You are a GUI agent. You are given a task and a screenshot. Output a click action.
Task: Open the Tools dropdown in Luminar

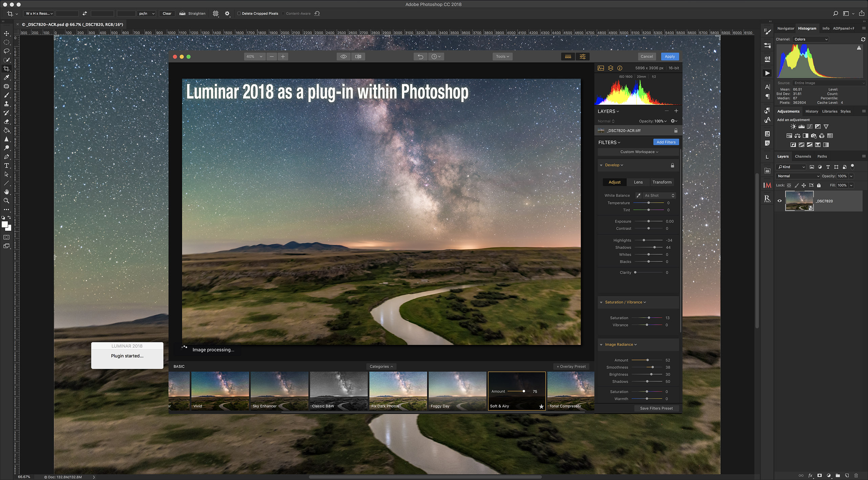pos(502,56)
